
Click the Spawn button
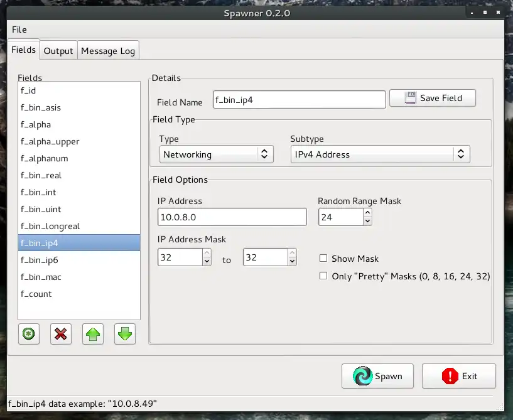pos(377,376)
